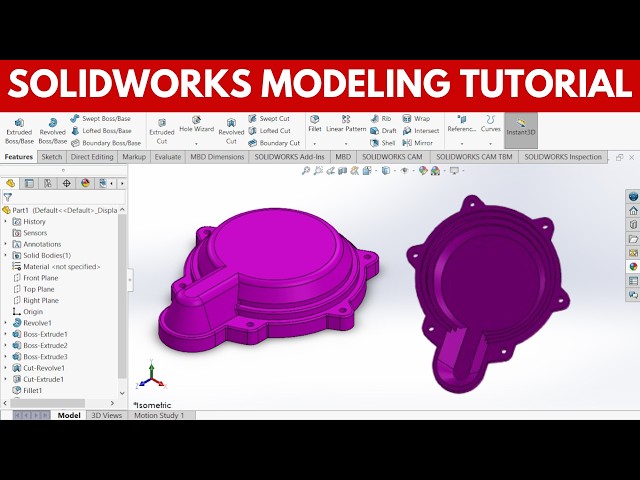This screenshot has width=640, height=480.
Task: Expand the Revolve1 feature node
Action: tap(5, 322)
